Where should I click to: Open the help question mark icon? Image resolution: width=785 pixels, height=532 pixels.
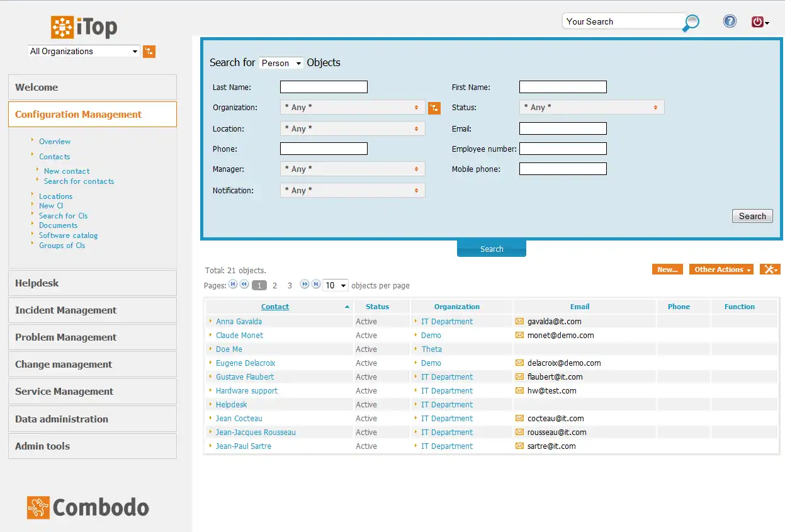click(730, 21)
